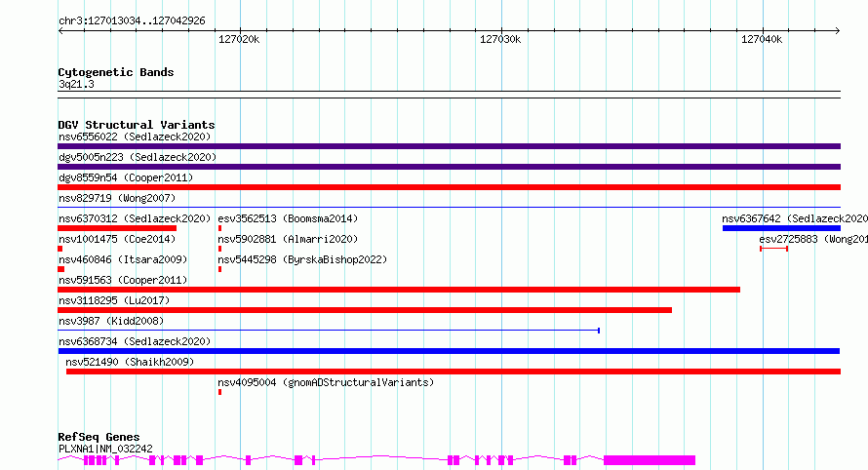Screen dimensions: 868x470
Task: Open the esv3562513 (Boomsma2014) label
Action: coord(288,218)
